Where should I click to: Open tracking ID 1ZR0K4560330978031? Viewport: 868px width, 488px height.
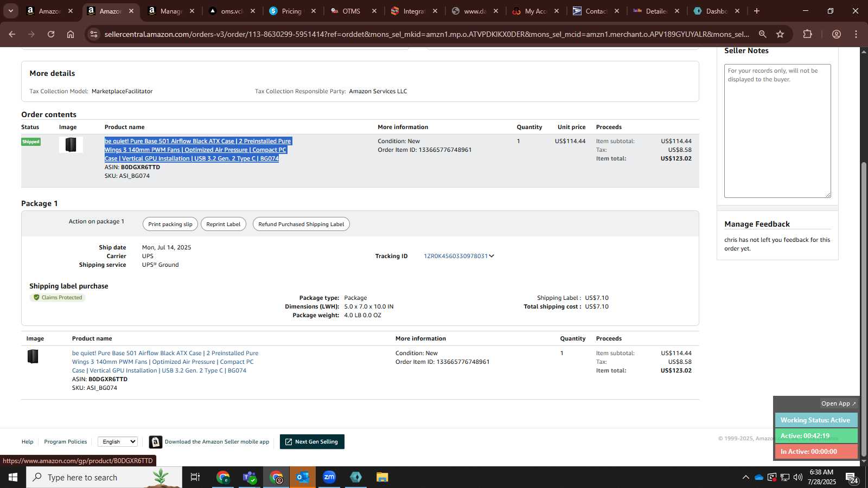pyautogui.click(x=455, y=256)
